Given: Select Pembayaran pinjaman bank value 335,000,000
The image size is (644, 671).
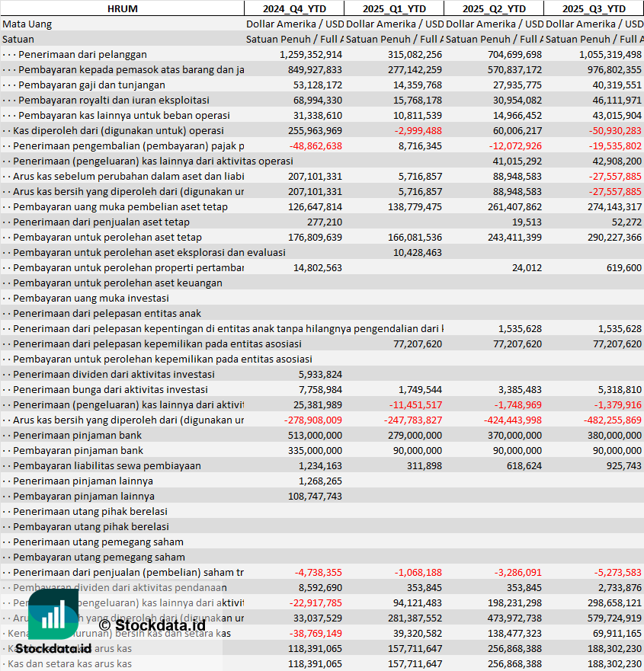Looking at the screenshot, I should [316, 451].
